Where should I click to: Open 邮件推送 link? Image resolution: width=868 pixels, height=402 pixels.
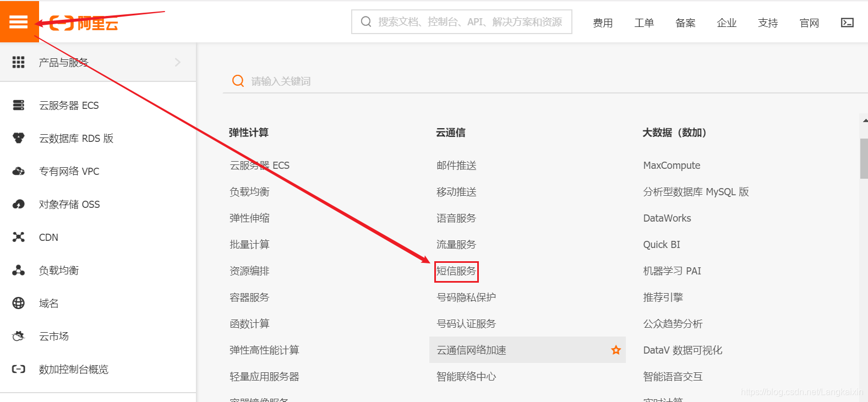coord(456,166)
